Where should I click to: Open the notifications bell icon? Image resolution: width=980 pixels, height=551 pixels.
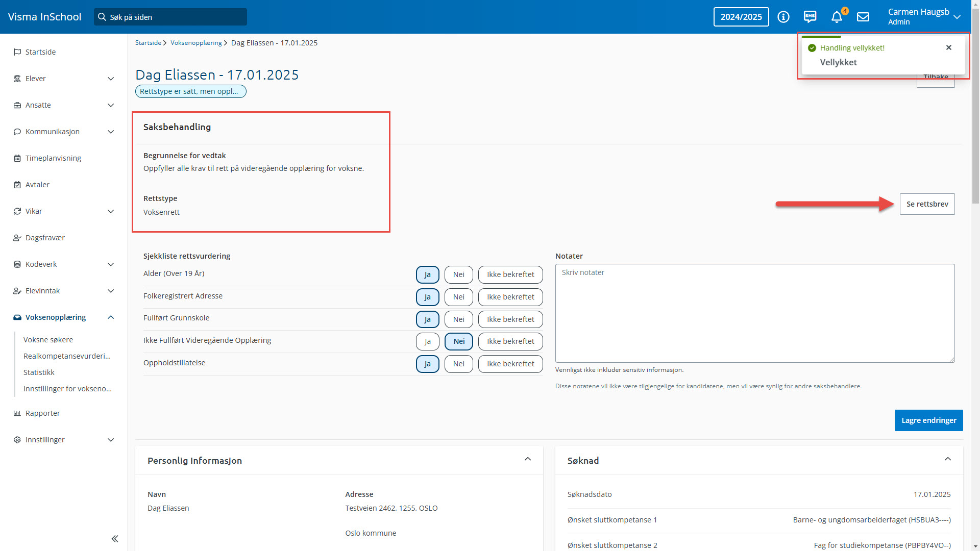(836, 17)
